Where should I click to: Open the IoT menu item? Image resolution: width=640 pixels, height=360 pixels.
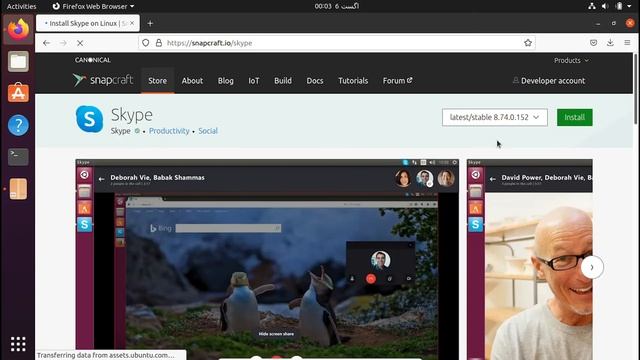[x=254, y=81]
